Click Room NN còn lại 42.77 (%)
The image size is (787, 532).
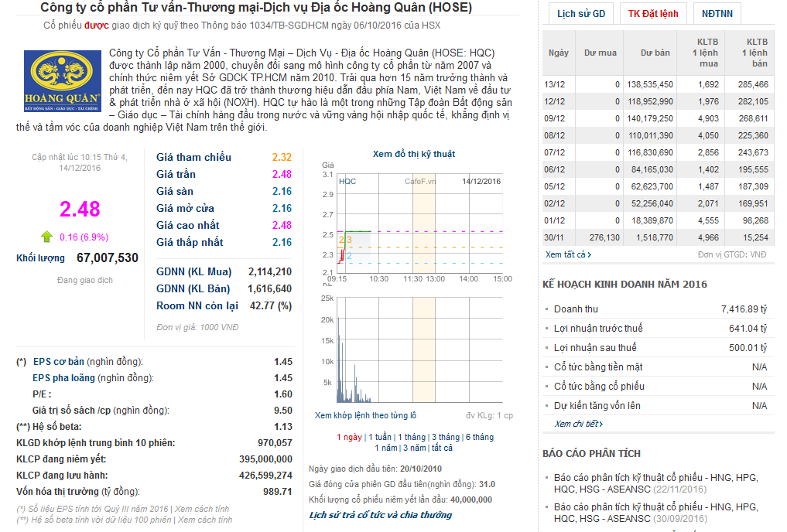[x=271, y=306]
